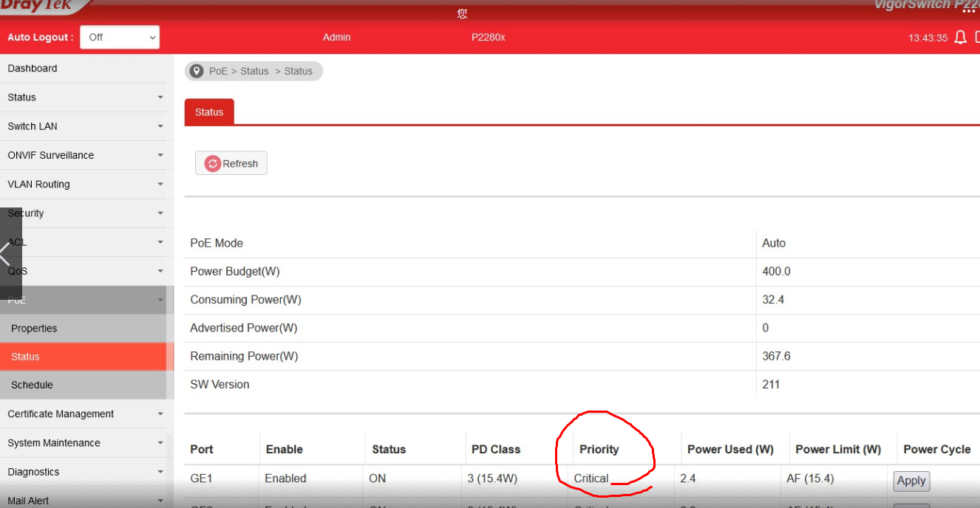Select the Status tab
Image resolution: width=980 pixels, height=508 pixels.
point(209,112)
